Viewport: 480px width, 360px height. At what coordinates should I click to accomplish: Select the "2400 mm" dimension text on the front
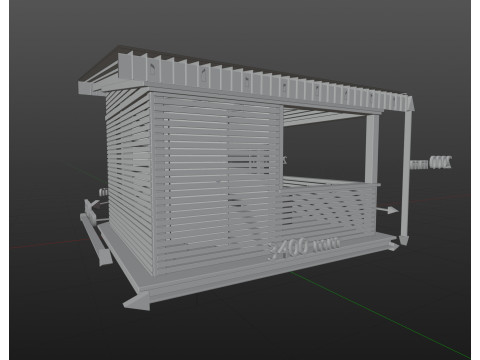304,248
